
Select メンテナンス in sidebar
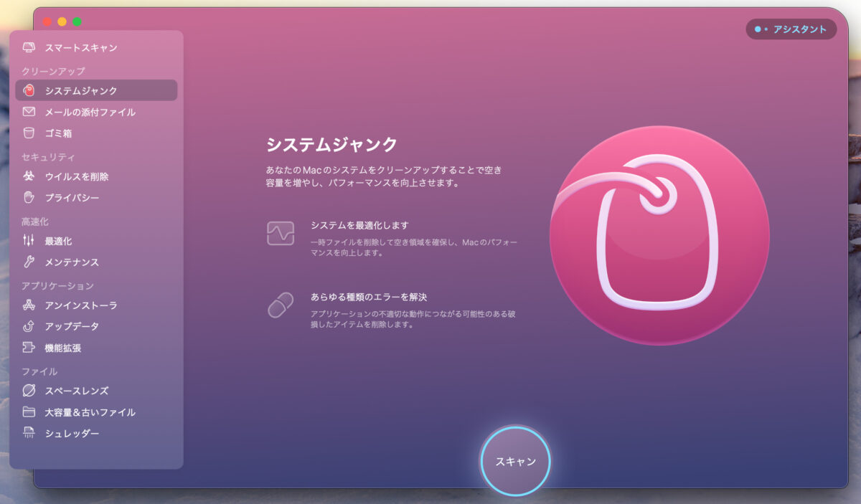(96, 262)
